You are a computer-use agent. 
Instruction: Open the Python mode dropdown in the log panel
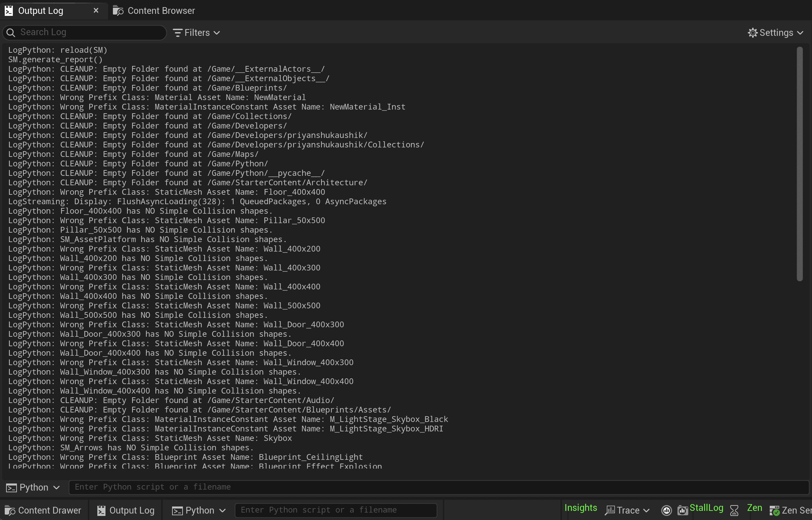33,487
